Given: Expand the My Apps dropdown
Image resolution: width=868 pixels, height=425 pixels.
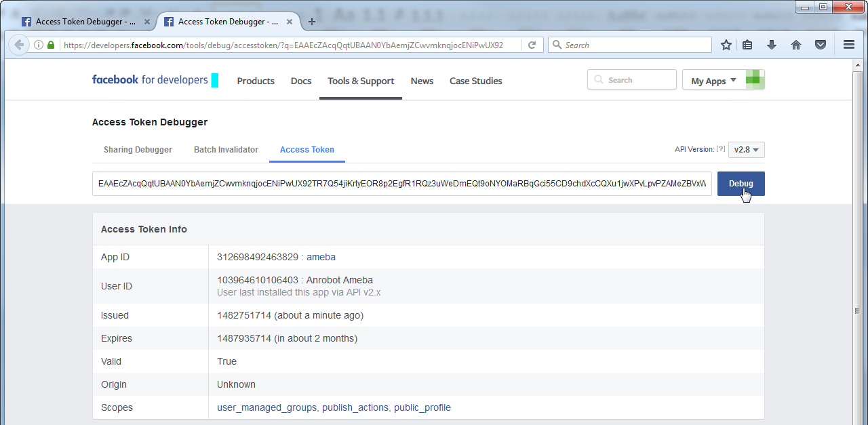Looking at the screenshot, I should point(713,81).
